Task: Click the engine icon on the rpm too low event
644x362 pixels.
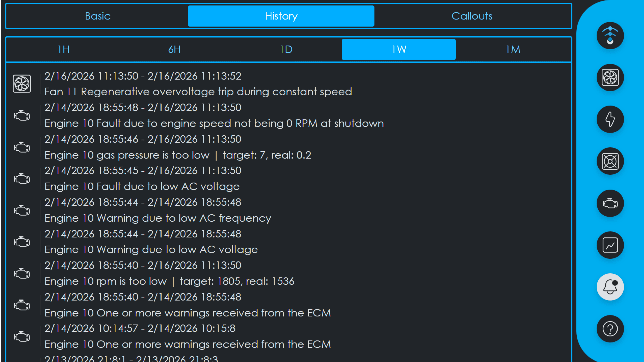Action: point(22,274)
